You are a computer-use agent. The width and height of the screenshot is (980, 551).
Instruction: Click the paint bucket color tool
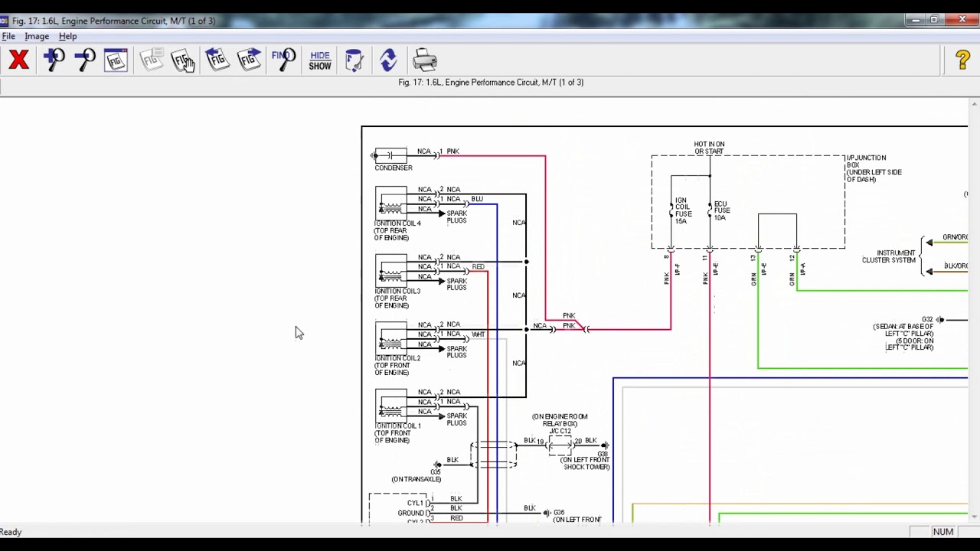(x=354, y=60)
